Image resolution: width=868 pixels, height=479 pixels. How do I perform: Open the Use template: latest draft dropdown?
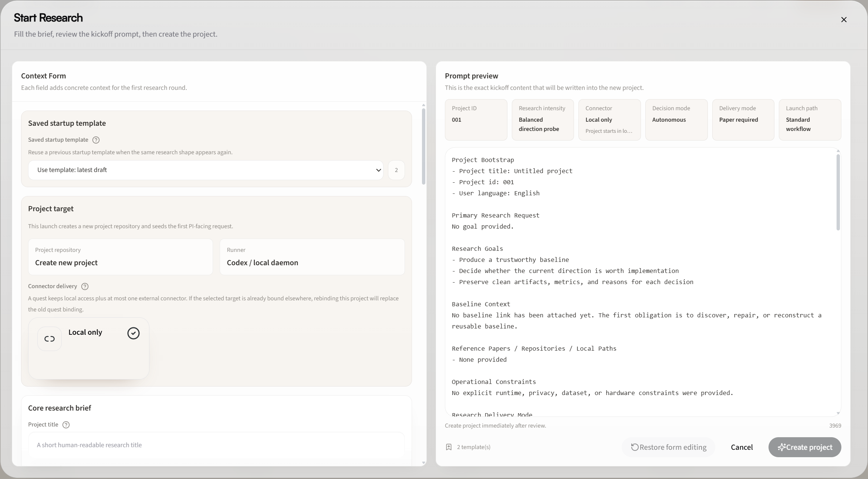pos(206,170)
